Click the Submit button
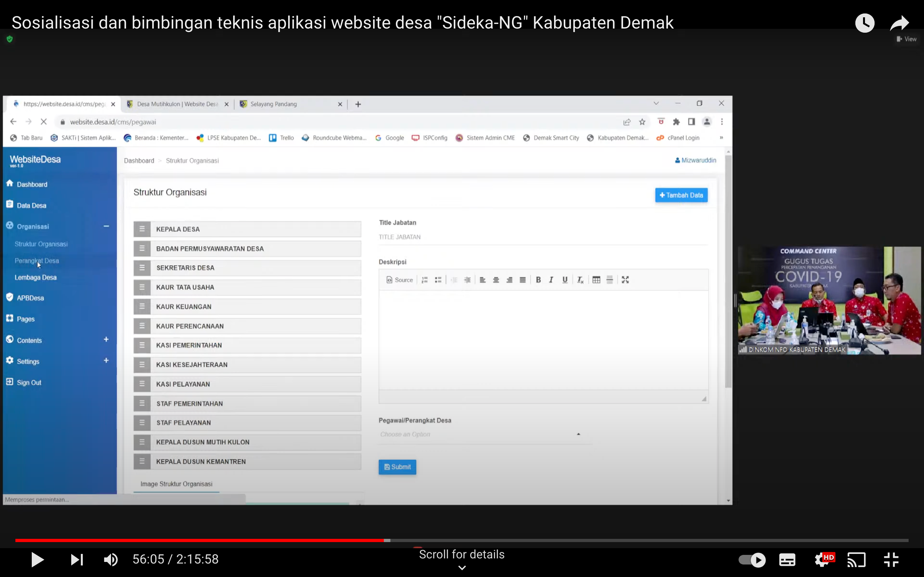This screenshot has width=924, height=577. click(x=397, y=466)
